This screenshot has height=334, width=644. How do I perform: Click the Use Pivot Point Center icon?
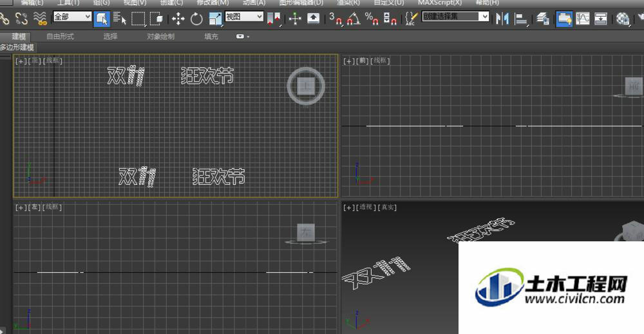click(x=274, y=19)
